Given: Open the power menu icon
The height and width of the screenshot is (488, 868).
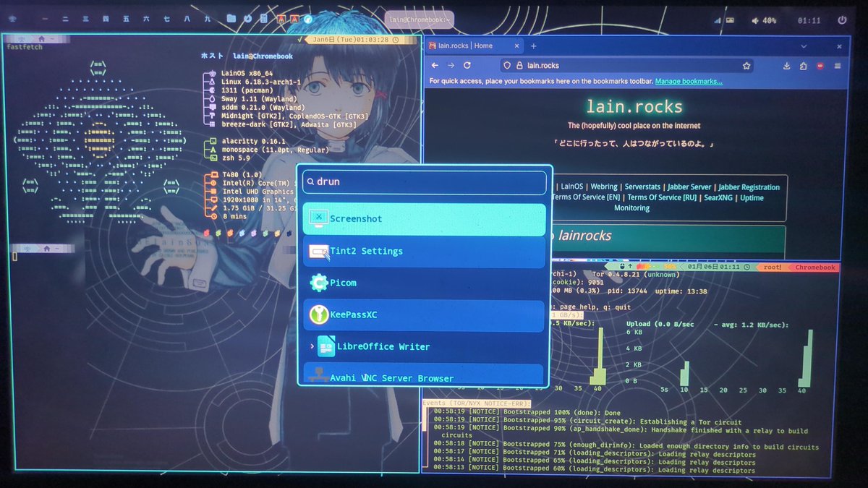Looking at the screenshot, I should point(841,20).
